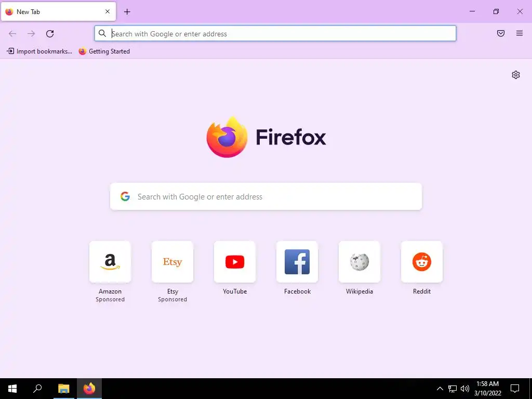Image resolution: width=532 pixels, height=399 pixels.
Task: Reload the current page
Action: (50, 34)
